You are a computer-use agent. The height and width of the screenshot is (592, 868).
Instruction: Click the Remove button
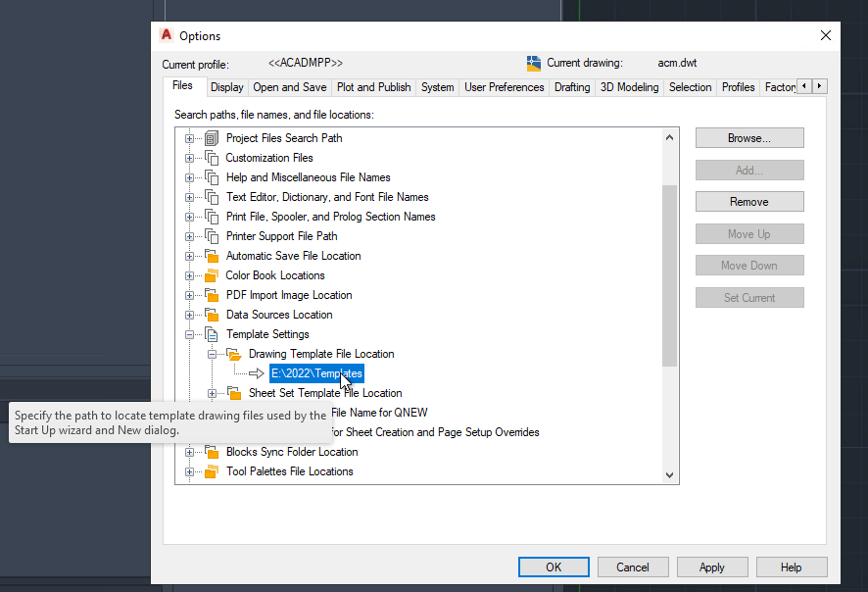tap(748, 201)
